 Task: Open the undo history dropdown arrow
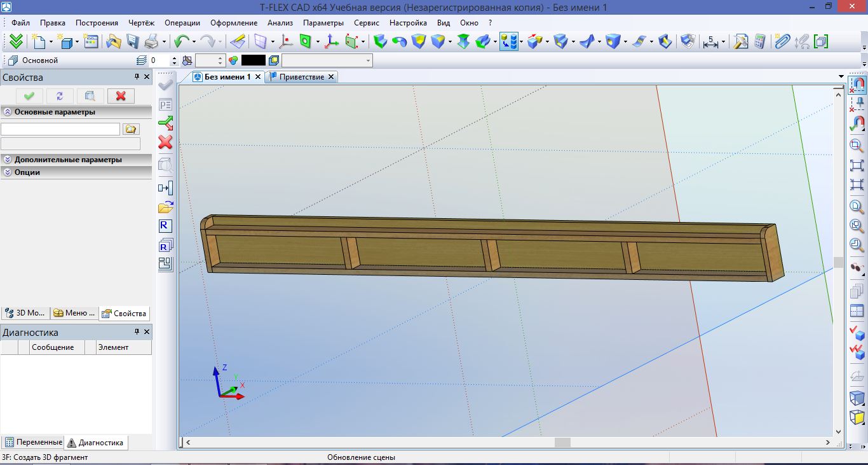coord(194,42)
